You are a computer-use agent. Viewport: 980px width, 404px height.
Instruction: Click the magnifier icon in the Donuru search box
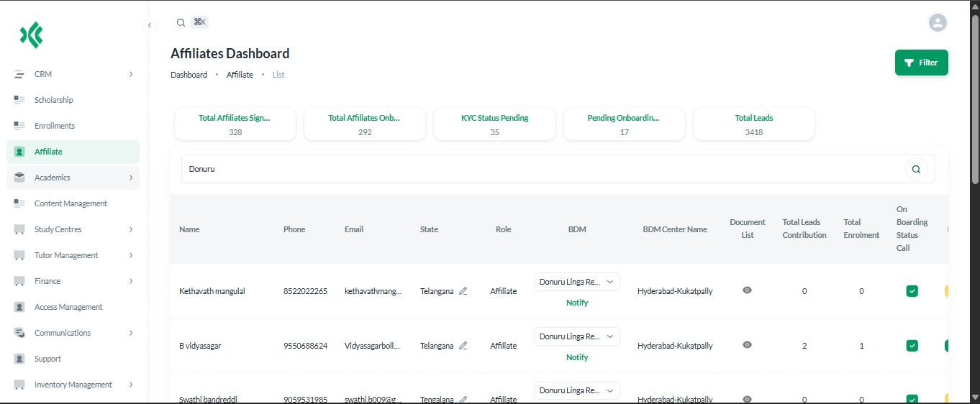916,170
